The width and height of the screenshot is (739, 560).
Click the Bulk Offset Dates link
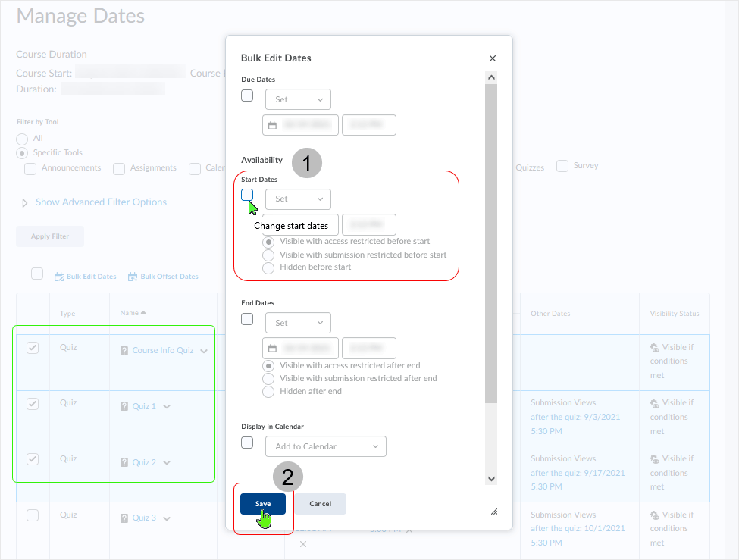pyautogui.click(x=169, y=277)
